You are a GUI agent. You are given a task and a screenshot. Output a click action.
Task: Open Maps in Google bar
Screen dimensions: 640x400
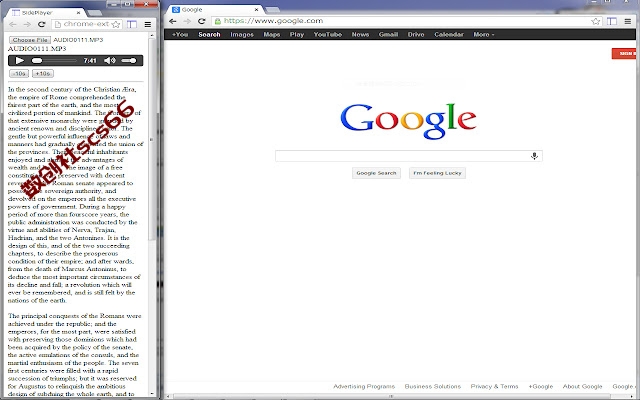[x=272, y=34]
